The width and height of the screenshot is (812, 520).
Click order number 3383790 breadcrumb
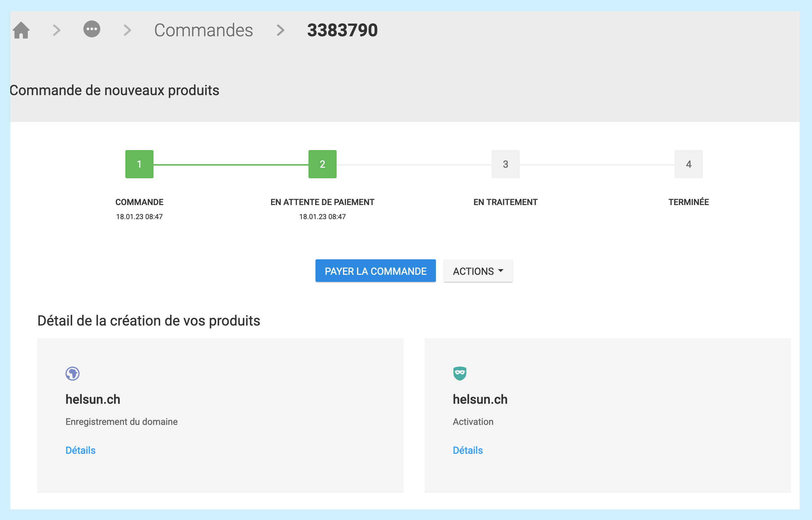(x=342, y=30)
